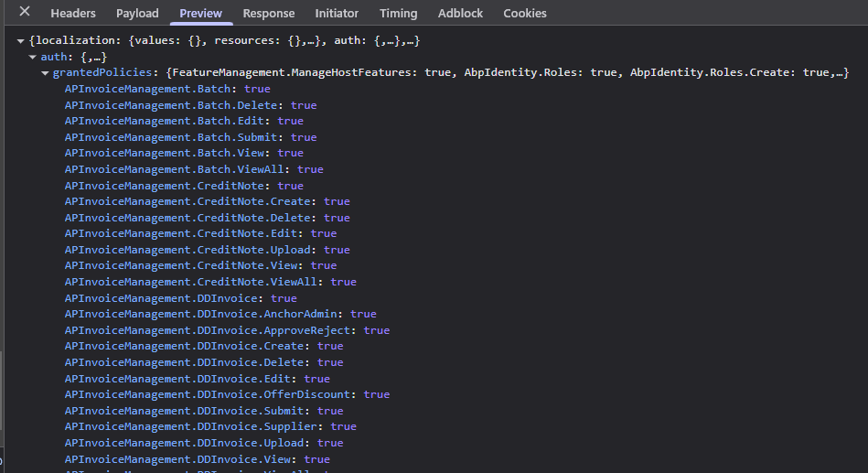Screen dimensions: 868x473
Task: Collapse the root localization object arrow
Action: (21, 41)
